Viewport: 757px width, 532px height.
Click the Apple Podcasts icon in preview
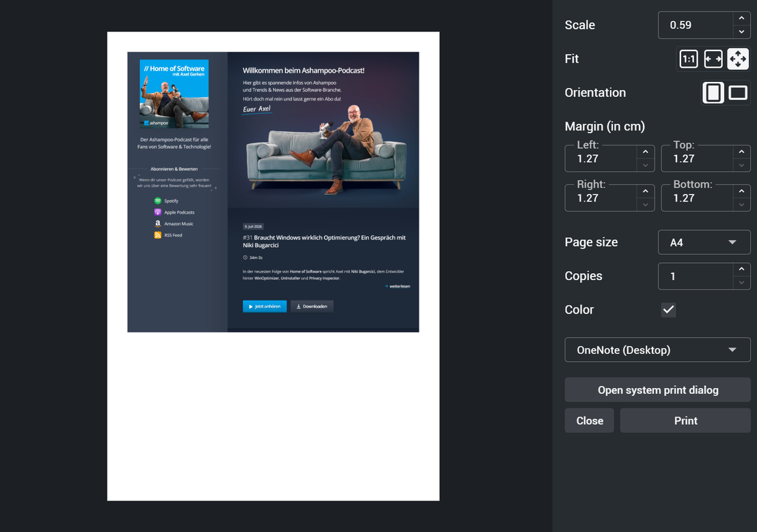157,212
